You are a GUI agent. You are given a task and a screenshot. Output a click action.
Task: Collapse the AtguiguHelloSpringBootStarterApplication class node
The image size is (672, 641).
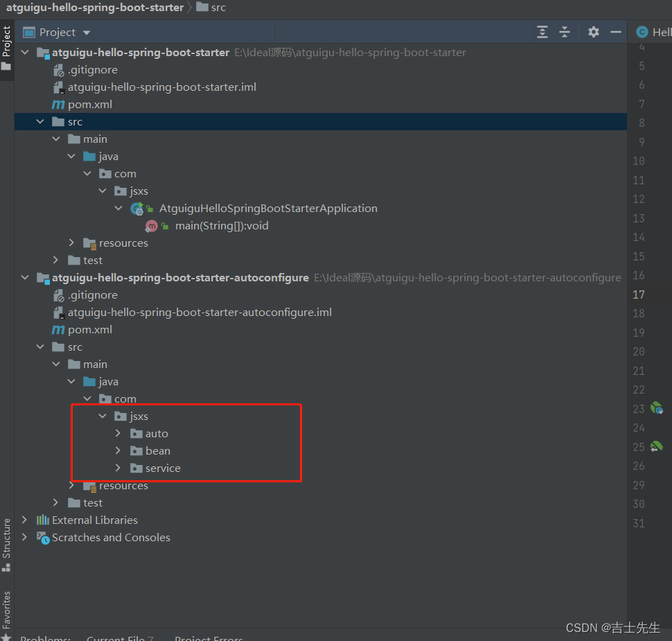coord(118,209)
